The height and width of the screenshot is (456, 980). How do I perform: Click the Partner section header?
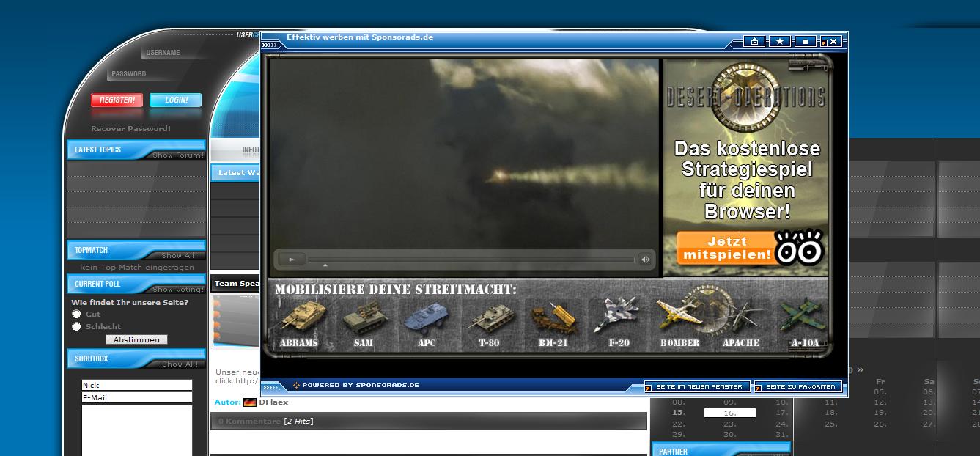tap(721, 449)
